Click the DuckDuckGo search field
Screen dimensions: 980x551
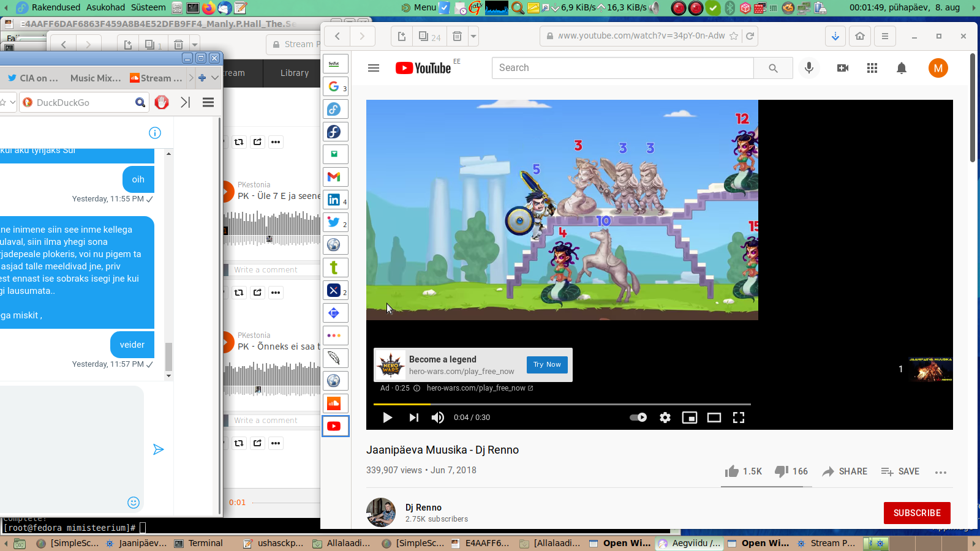pyautogui.click(x=83, y=102)
